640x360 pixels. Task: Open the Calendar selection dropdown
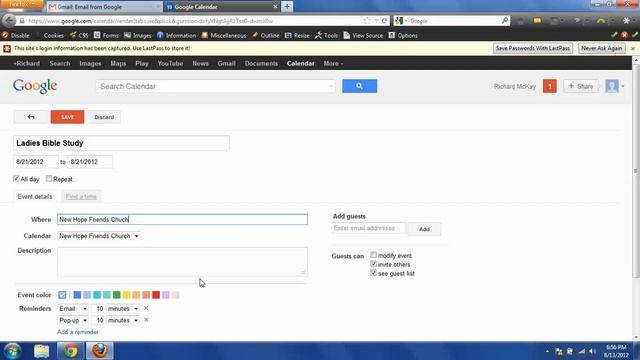coord(99,236)
